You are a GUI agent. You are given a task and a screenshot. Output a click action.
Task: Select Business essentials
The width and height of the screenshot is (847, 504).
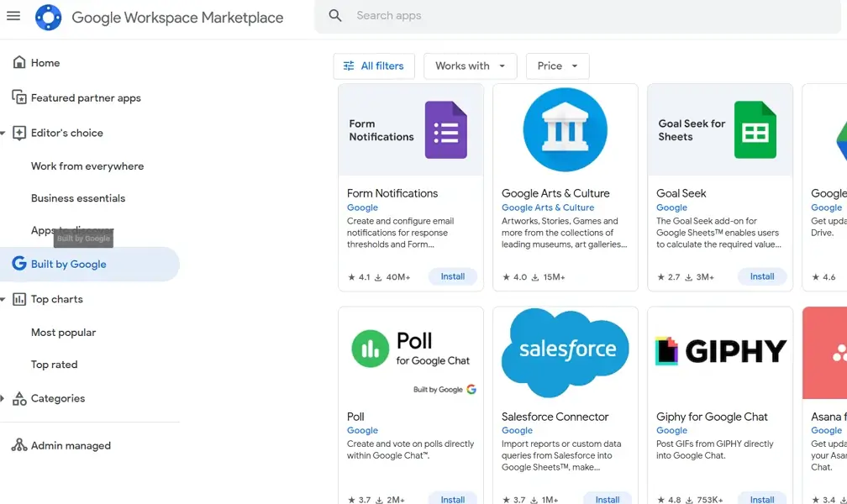pos(78,197)
